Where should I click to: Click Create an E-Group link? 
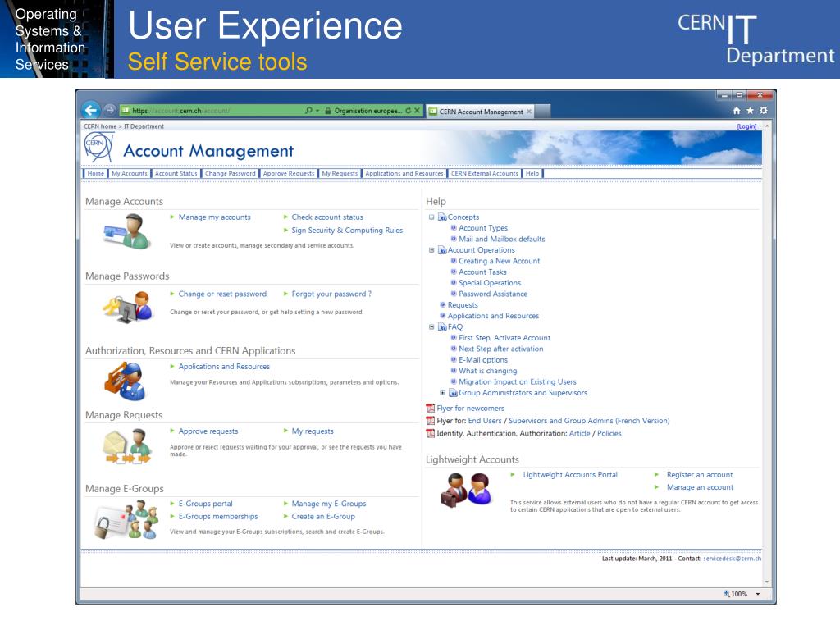tap(323, 517)
